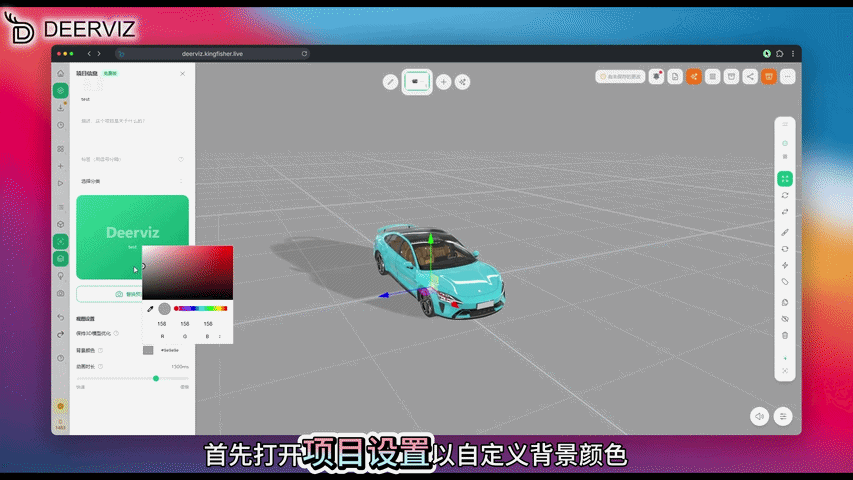Toggle the crossed-eye visibility icon right toolbar
The height and width of the screenshot is (480, 853).
[785, 319]
